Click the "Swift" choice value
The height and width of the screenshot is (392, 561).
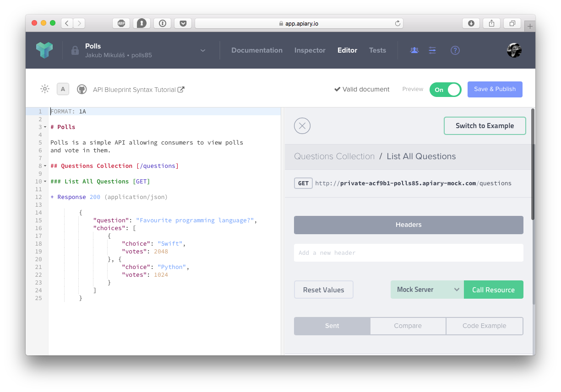pos(170,244)
